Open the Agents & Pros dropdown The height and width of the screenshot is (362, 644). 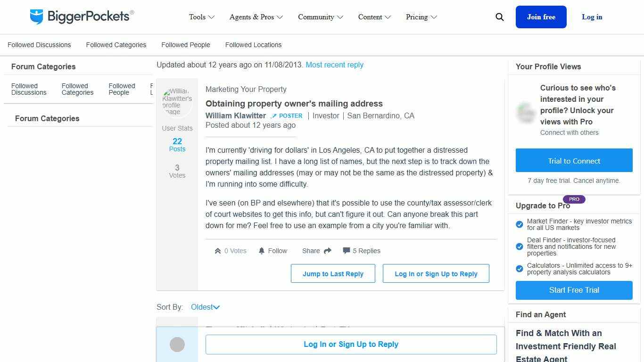(x=256, y=17)
